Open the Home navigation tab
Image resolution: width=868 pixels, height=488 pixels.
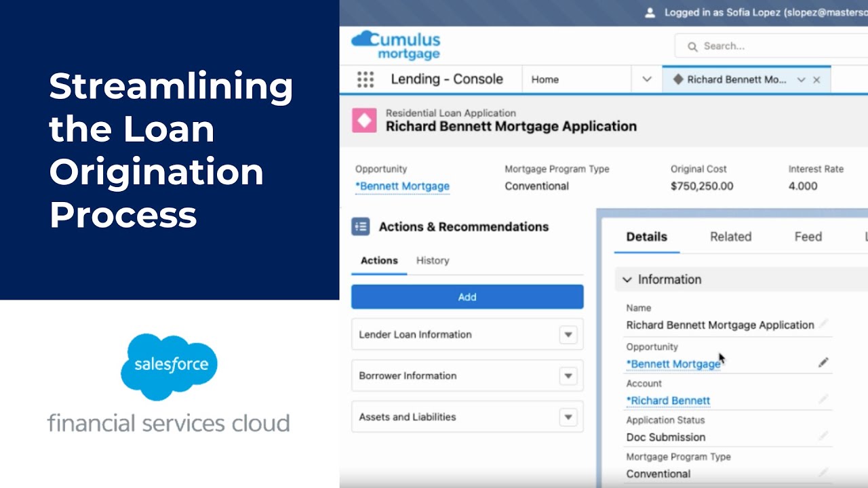point(545,79)
